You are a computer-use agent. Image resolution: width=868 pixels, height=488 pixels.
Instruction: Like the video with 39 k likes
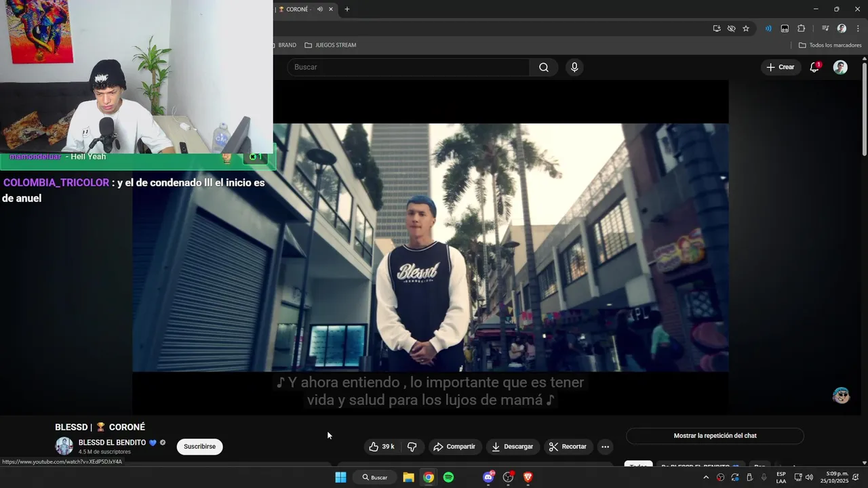tap(382, 447)
